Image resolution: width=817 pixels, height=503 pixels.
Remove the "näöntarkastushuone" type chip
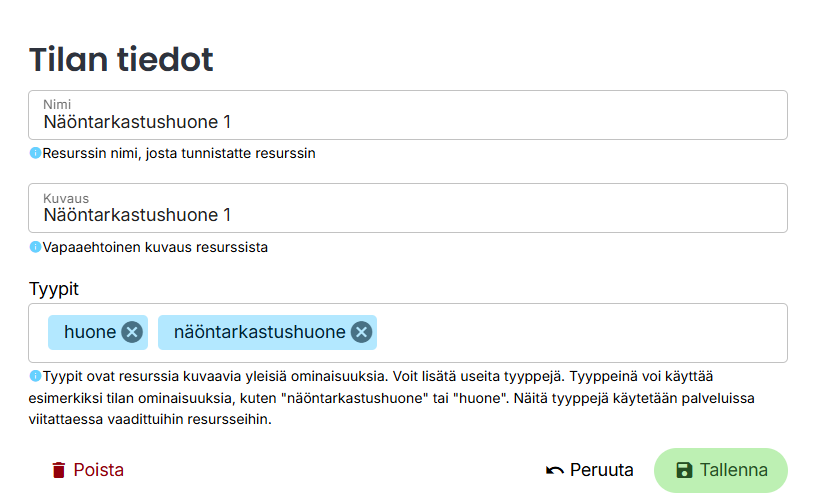pos(362,332)
